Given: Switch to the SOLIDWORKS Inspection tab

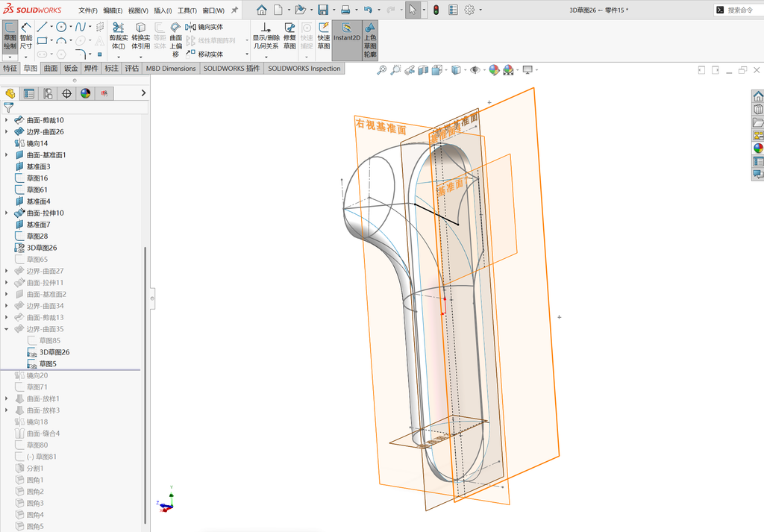Looking at the screenshot, I should point(304,68).
